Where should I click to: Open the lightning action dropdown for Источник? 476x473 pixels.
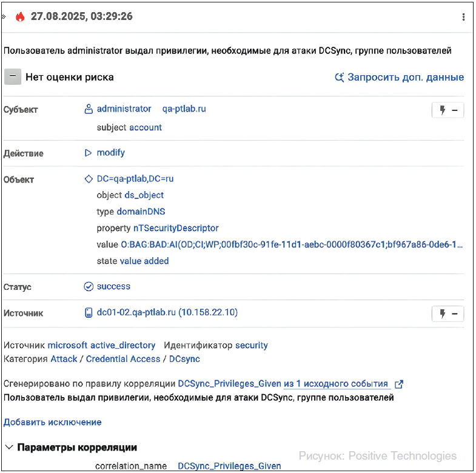[x=448, y=314]
